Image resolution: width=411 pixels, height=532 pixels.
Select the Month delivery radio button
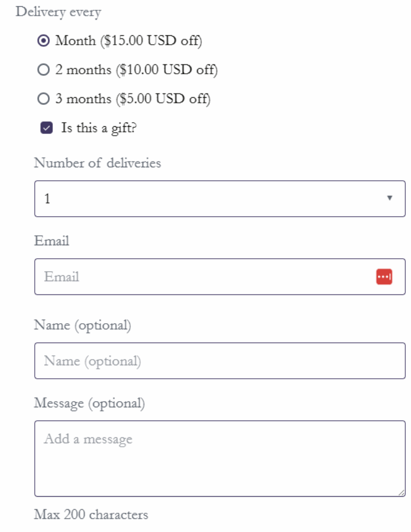click(44, 41)
